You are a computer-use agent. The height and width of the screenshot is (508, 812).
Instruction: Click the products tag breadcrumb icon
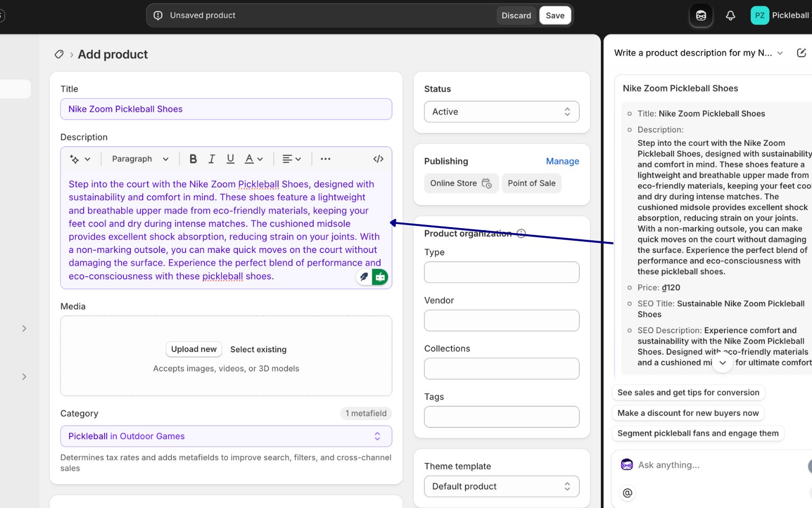(59, 54)
